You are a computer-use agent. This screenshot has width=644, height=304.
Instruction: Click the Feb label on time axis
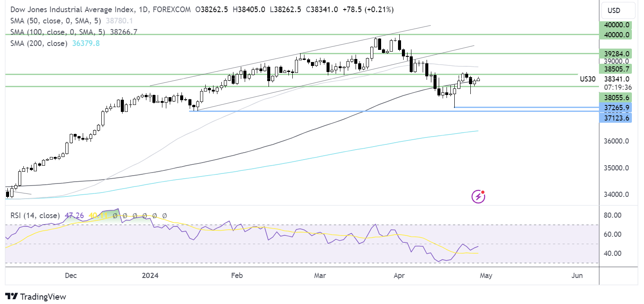(x=236, y=275)
